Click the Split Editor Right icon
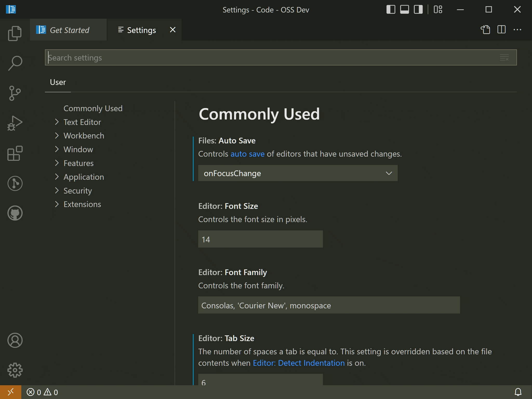This screenshot has width=532, height=399. (x=501, y=30)
